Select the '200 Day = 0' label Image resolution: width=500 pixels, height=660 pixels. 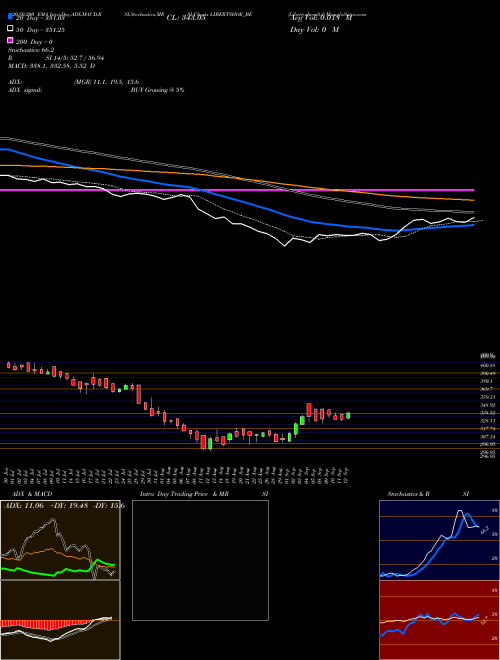pos(34,42)
